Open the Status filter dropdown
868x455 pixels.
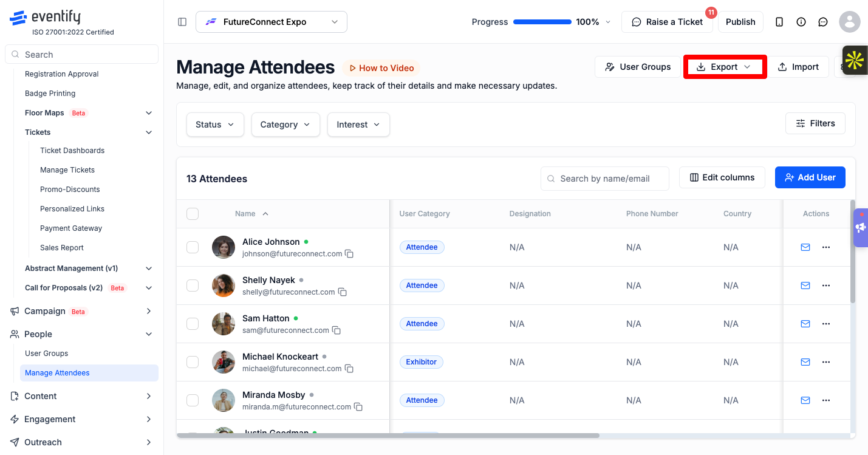(x=215, y=125)
